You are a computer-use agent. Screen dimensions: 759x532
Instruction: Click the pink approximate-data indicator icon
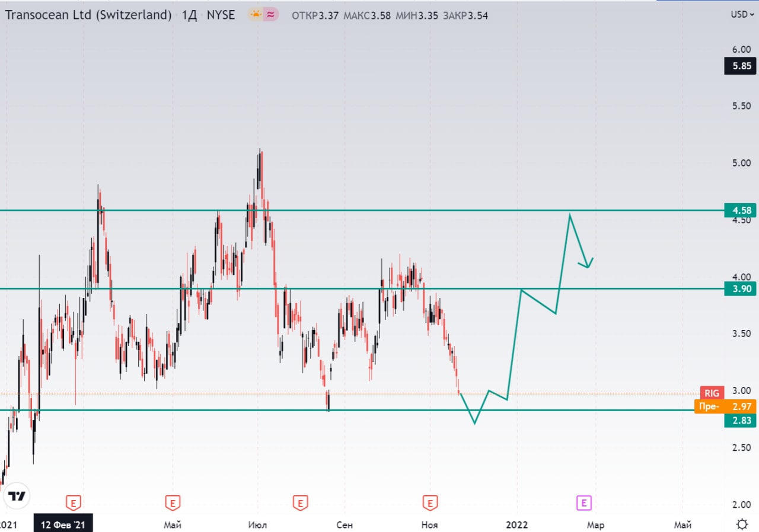(270, 15)
